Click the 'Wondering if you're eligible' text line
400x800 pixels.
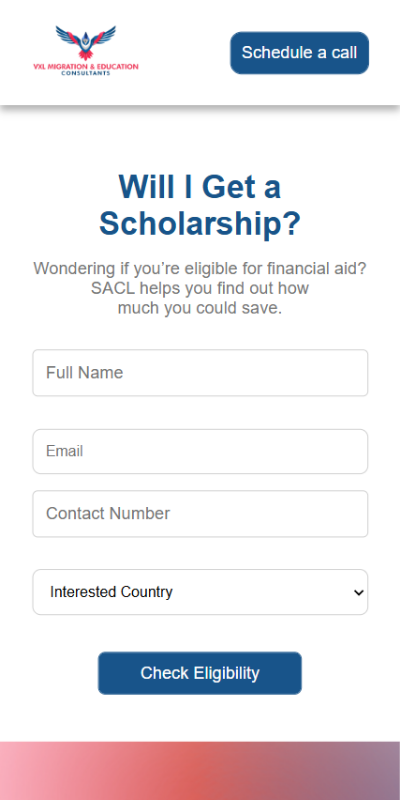click(200, 268)
